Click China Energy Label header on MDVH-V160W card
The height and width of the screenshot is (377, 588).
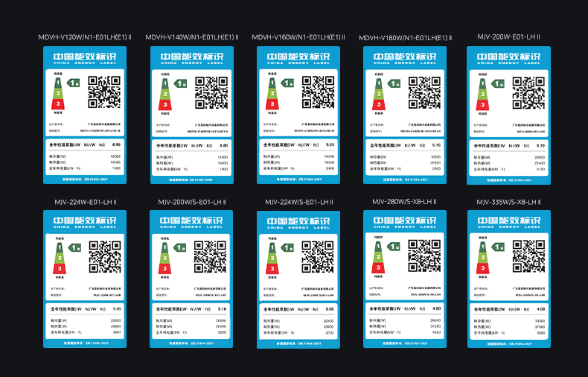click(298, 58)
